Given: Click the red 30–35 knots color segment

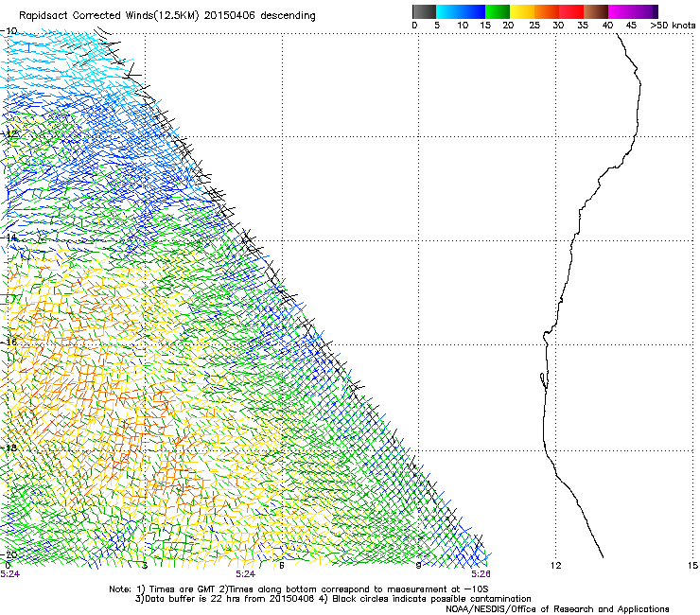Looking at the screenshot, I should click(571, 11).
